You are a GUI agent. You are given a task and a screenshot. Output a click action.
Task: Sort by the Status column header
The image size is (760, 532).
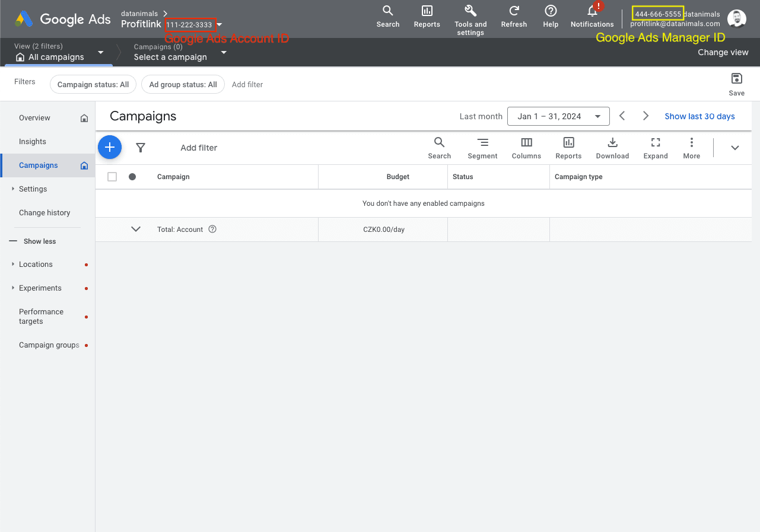tap(463, 177)
